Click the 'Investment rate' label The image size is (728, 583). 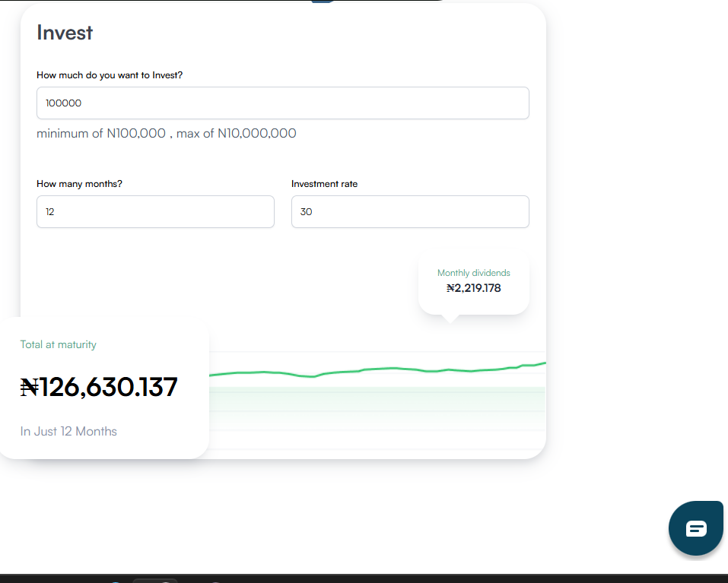324,184
